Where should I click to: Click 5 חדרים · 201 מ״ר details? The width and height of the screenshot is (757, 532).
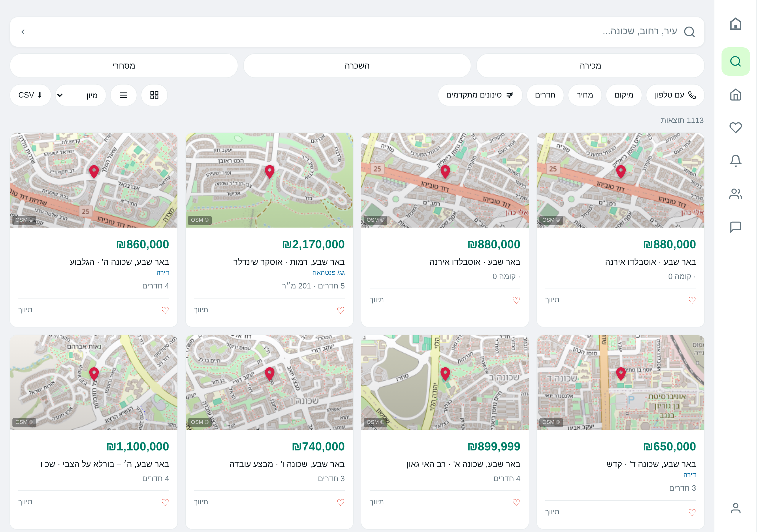pos(313,286)
